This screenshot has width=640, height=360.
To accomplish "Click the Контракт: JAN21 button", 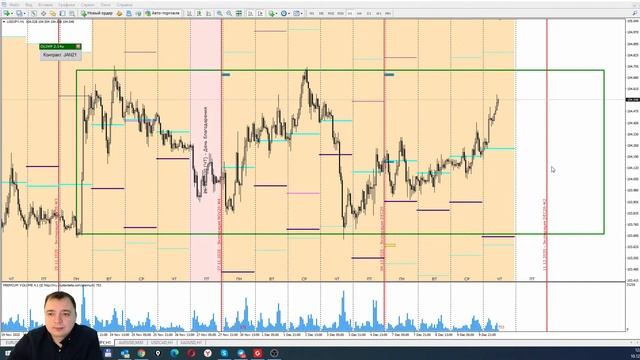I will [x=60, y=55].
